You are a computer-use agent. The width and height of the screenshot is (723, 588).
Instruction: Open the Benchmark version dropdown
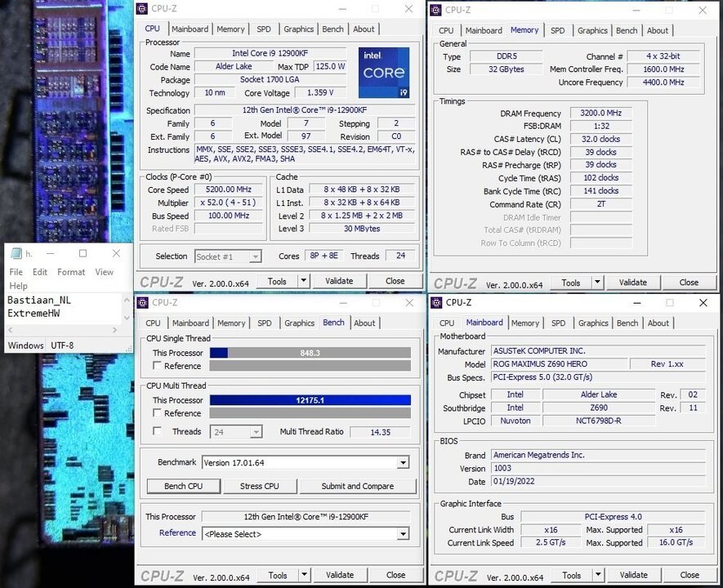tap(402, 463)
